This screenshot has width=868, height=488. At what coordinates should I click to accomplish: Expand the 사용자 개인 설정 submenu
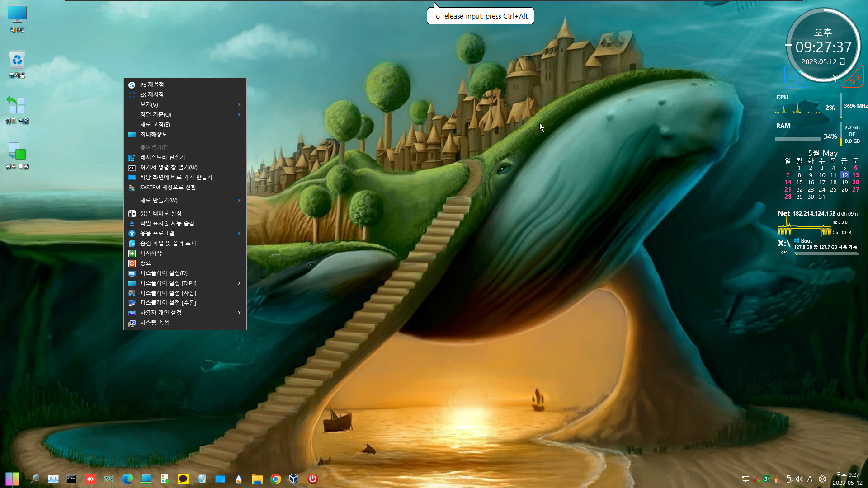pos(185,313)
